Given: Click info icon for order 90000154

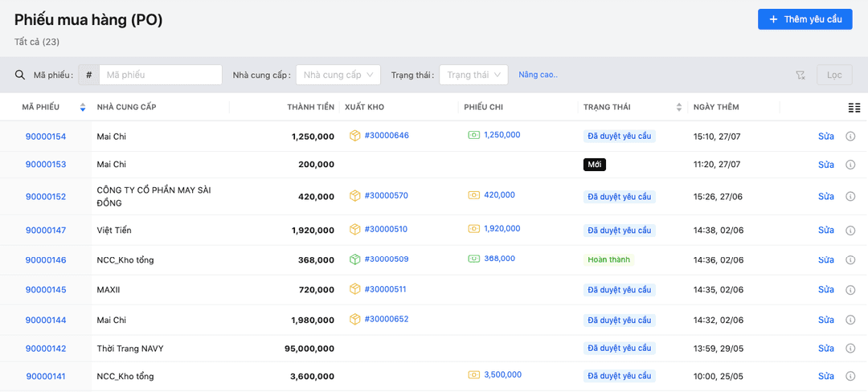Looking at the screenshot, I should pos(850,137).
